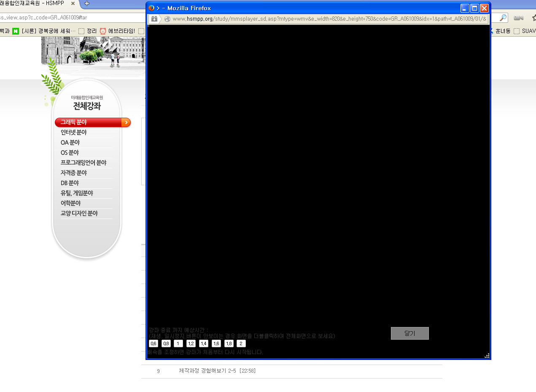536x392 pixels.
Task: Maximize the Firefox popup window
Action: (474, 8)
